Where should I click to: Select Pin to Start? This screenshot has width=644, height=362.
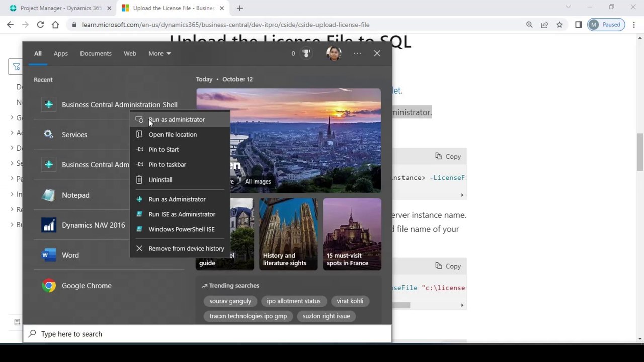(180, 150)
